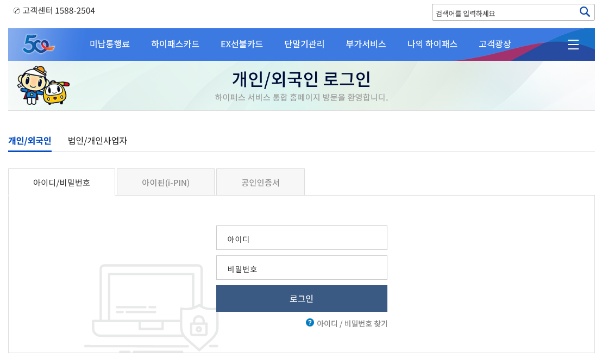Viewport: 602px width, 364px height.
Task: Open the 미납통행료 menu
Action: 109,44
